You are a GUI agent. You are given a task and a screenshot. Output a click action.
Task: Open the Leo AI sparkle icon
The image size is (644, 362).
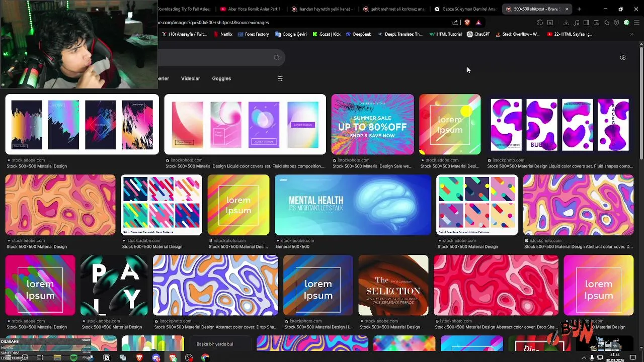pyautogui.click(x=606, y=23)
